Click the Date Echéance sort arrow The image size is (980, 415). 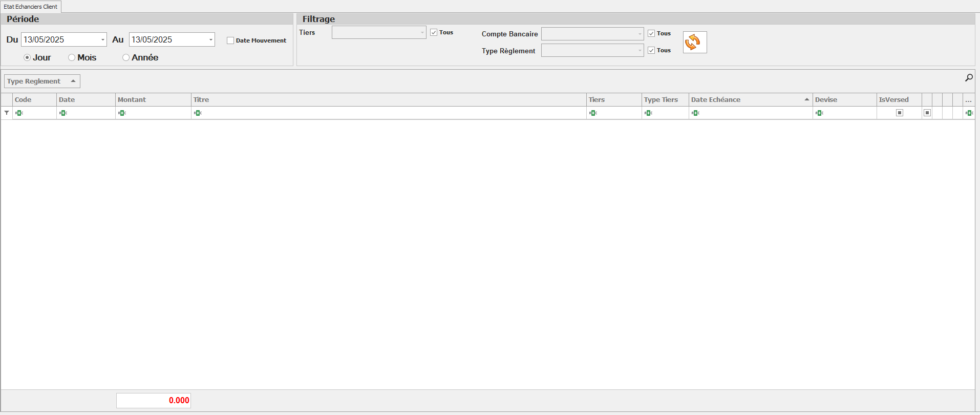coord(806,99)
